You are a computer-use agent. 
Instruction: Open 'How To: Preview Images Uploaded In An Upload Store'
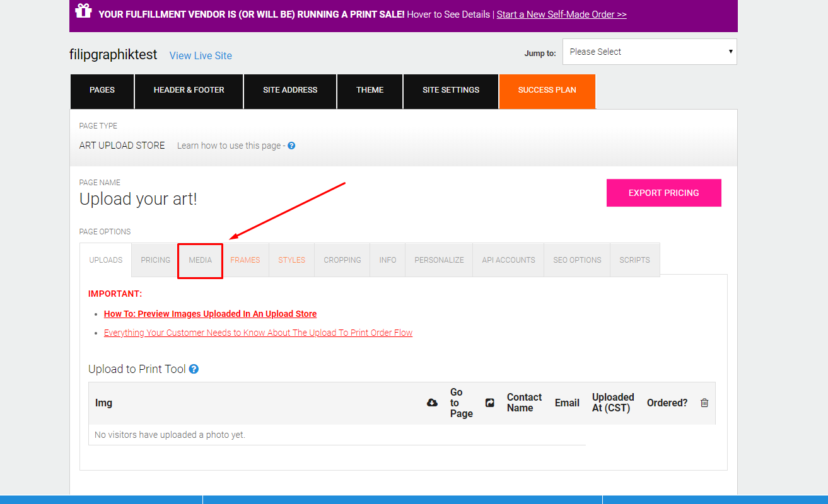[x=210, y=314]
